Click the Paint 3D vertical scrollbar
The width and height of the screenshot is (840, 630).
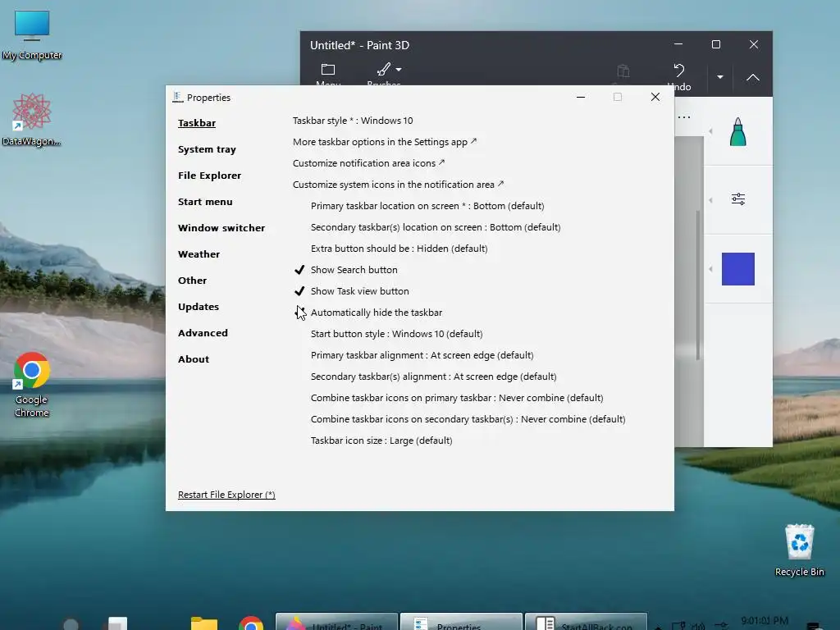698,285
